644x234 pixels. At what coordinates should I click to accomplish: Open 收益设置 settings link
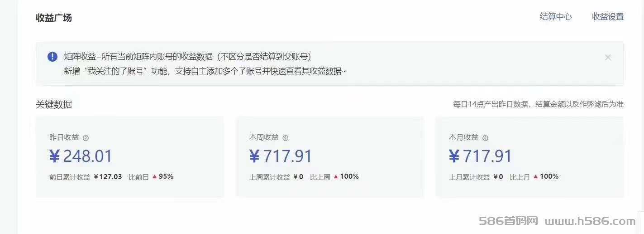point(608,17)
